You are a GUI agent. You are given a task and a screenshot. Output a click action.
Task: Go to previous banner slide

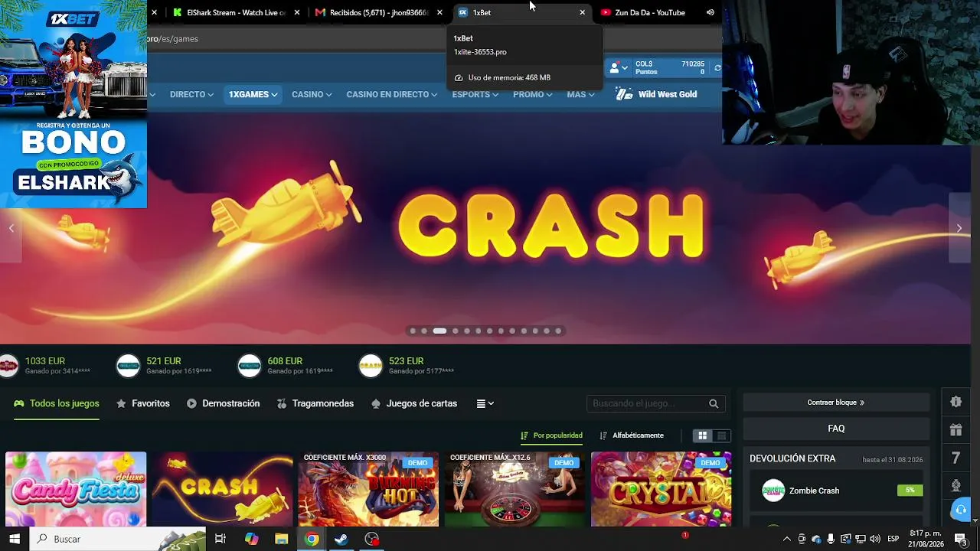tap(11, 228)
